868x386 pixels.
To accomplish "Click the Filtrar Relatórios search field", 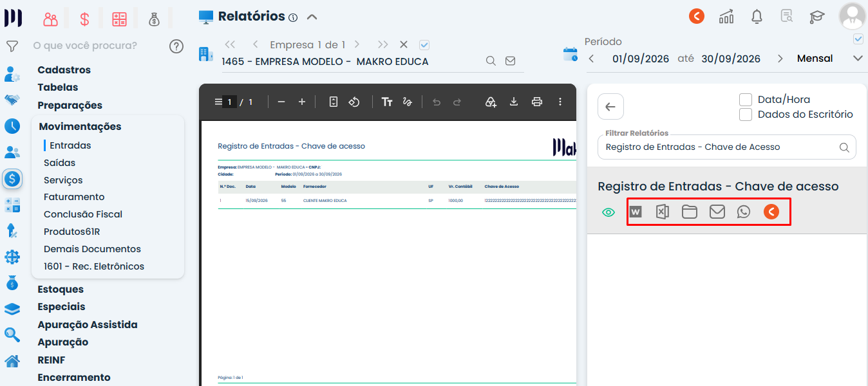I will point(726,147).
